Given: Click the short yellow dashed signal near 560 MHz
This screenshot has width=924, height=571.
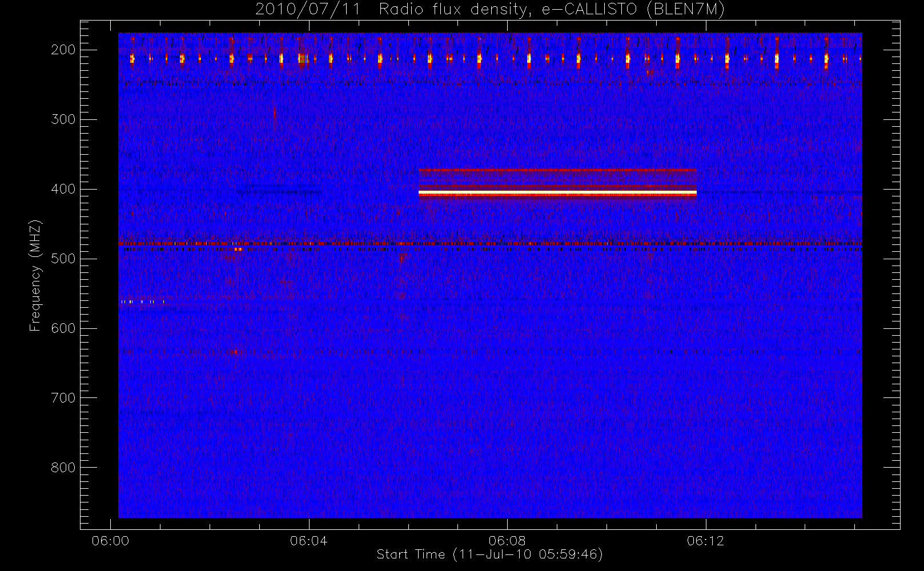Looking at the screenshot, I should pyautogui.click(x=142, y=301).
